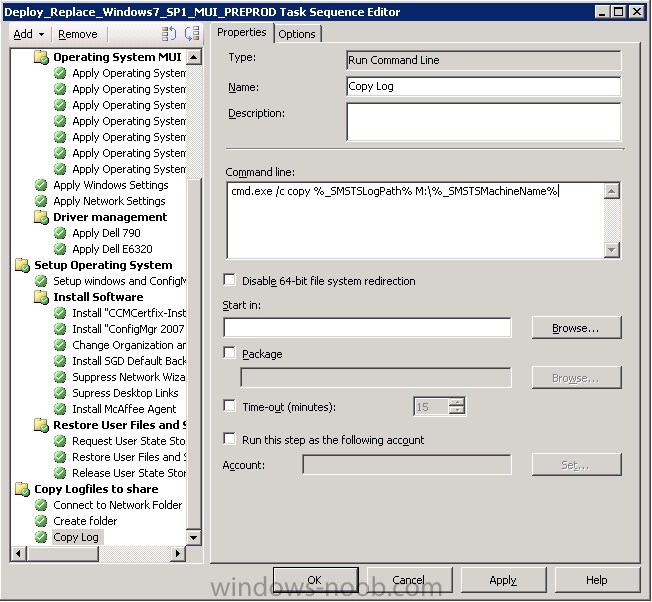
Task: Click green check icon beside Apply Windows Settings
Action: click(41, 185)
